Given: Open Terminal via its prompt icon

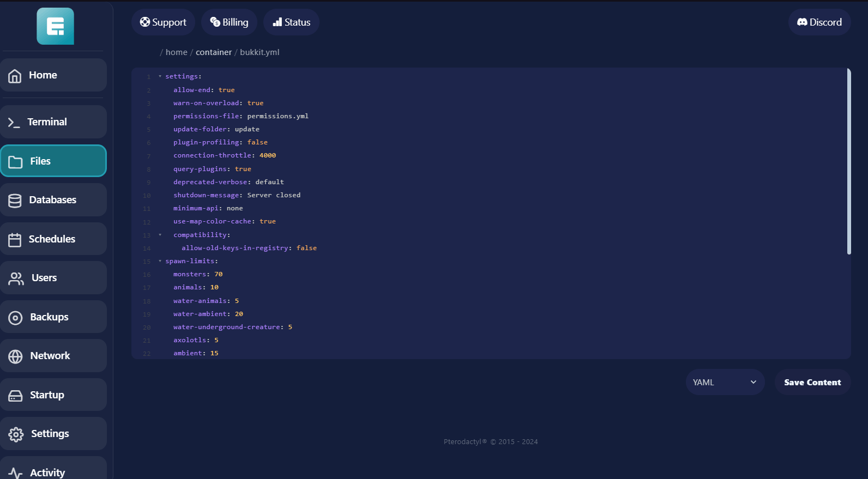Looking at the screenshot, I should coord(14,123).
